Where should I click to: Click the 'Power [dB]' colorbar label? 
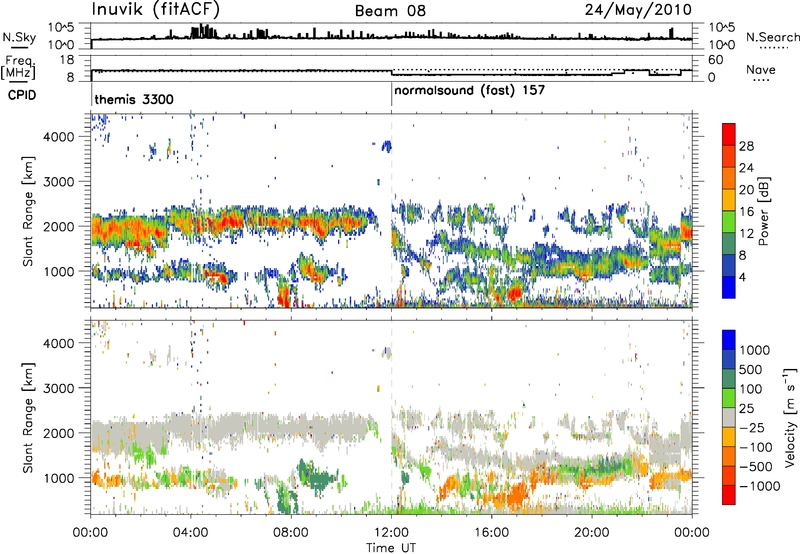[763, 211]
